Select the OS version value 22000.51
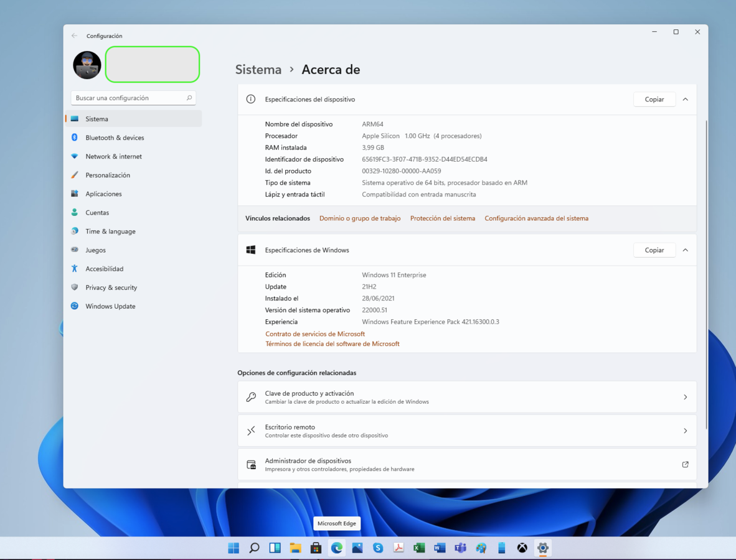Image resolution: width=736 pixels, height=560 pixels. 375,310
